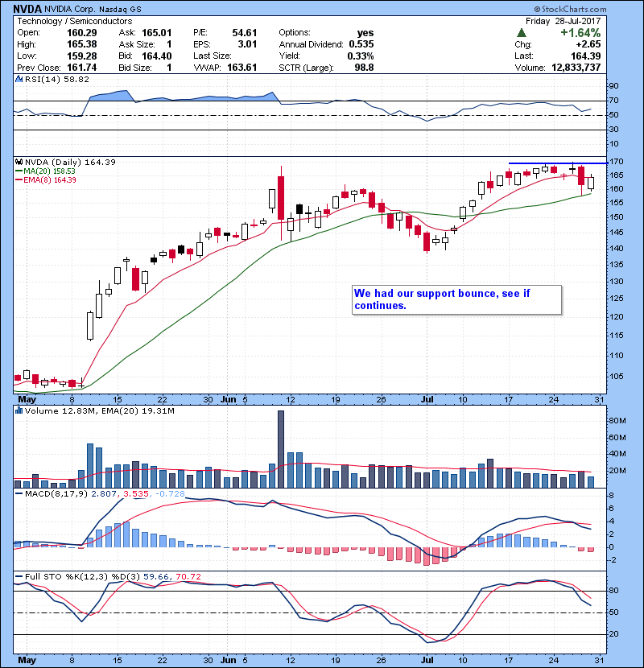Image resolution: width=644 pixels, height=668 pixels.
Task: Click the +1.64% percent change
Action: tap(580, 33)
